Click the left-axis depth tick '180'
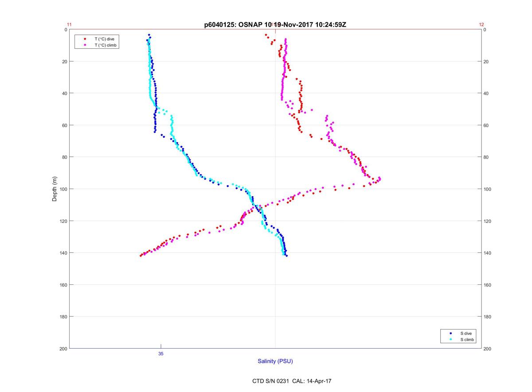This screenshot has height=392, width=532. click(63, 317)
